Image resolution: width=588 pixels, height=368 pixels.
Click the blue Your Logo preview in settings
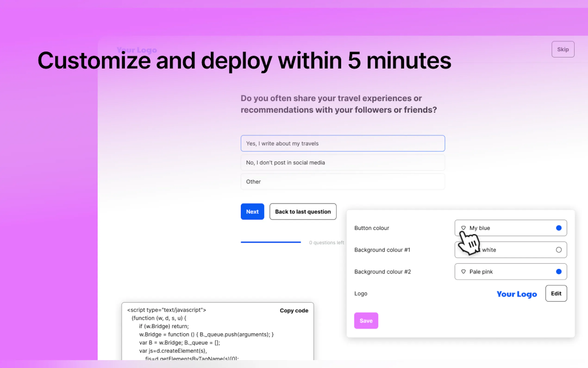point(516,294)
